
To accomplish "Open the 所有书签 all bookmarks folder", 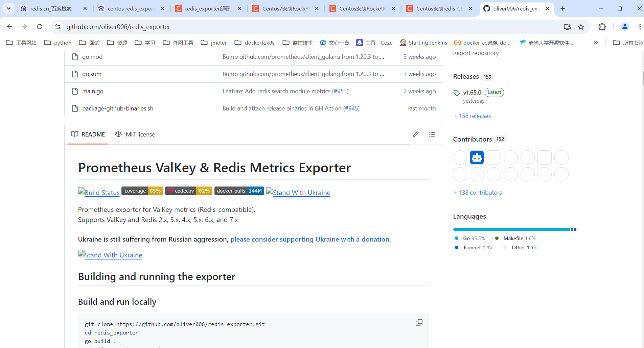I will 628,43.
